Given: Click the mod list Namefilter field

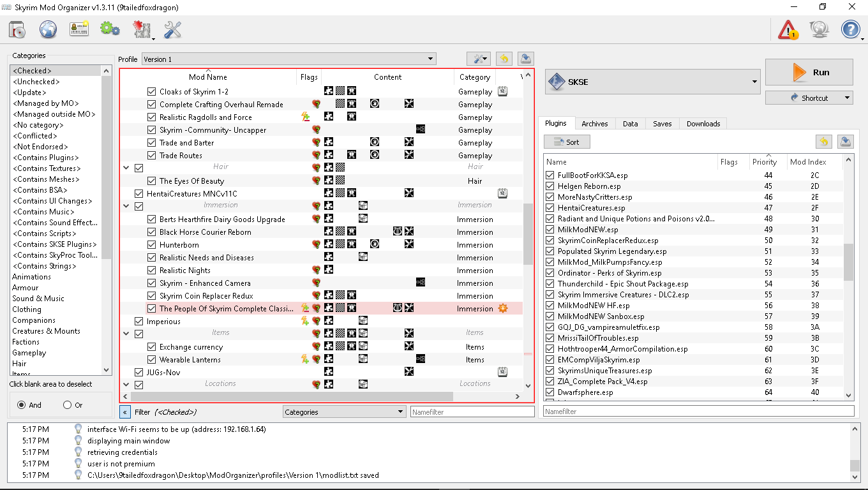Looking at the screenshot, I should click(x=472, y=412).
